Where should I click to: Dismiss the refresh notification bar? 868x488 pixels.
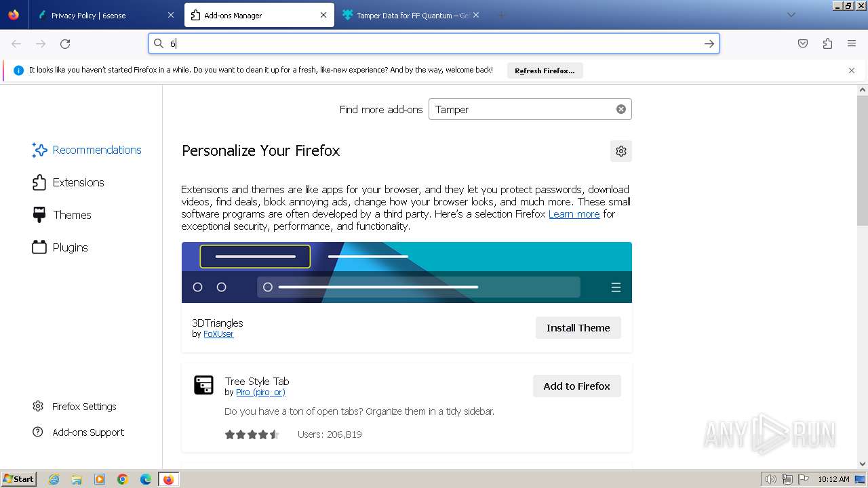(852, 70)
